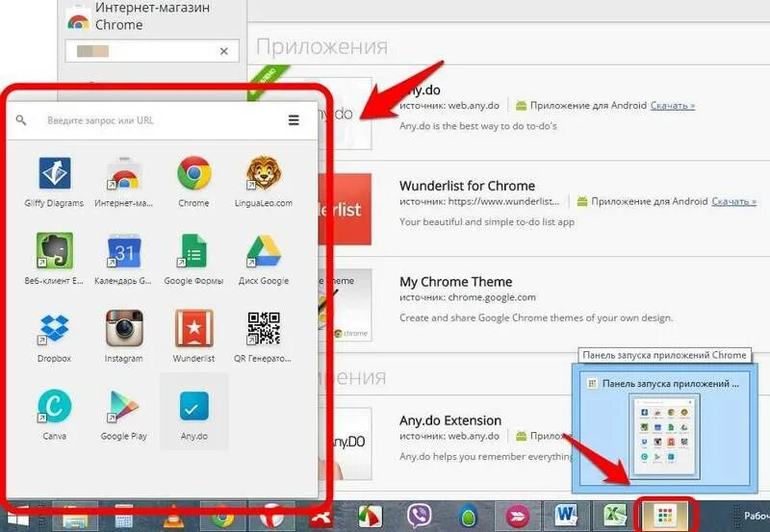Screen dimensions: 770x532
Task: Open Gliffy Diagrams app in launcher
Action: (55, 173)
